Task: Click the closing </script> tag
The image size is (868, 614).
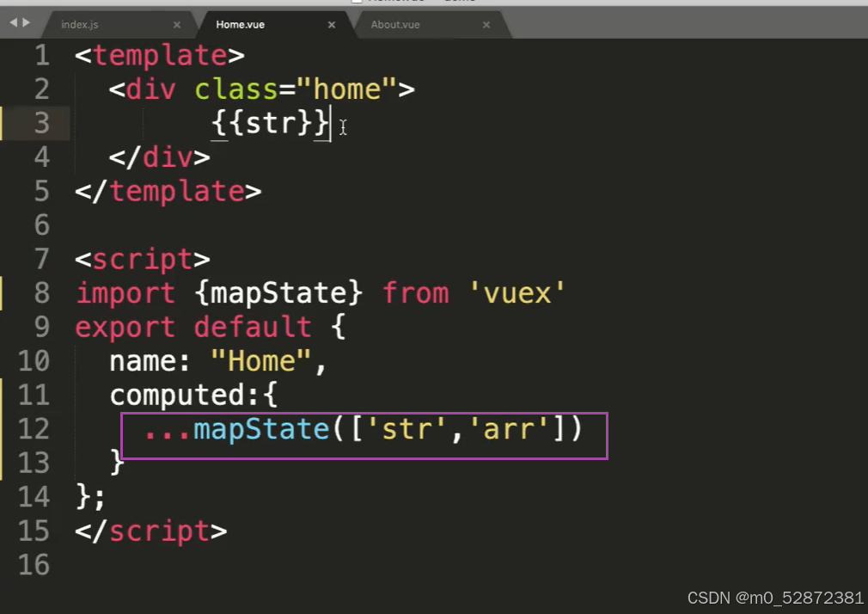Action: click(x=151, y=531)
